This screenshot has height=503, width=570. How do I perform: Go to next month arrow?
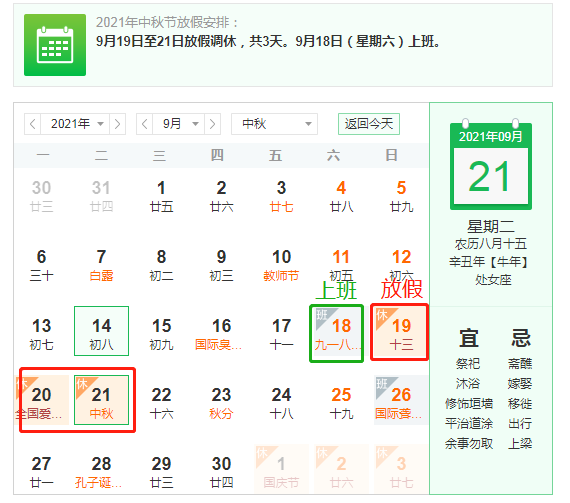click(x=213, y=124)
